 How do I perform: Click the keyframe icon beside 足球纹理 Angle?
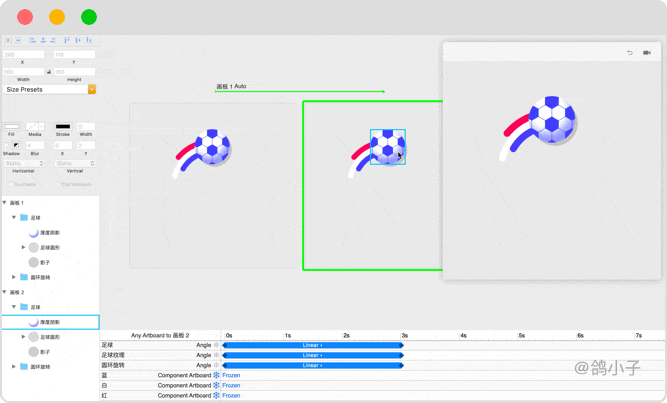pyautogui.click(x=216, y=355)
